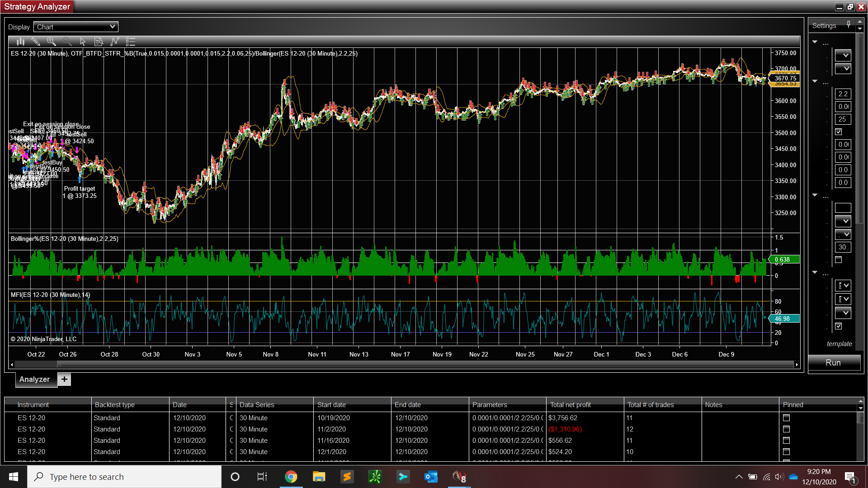Viewport: 868px width, 488px height.
Task: Switch to the Analyzer tab
Action: [35, 380]
